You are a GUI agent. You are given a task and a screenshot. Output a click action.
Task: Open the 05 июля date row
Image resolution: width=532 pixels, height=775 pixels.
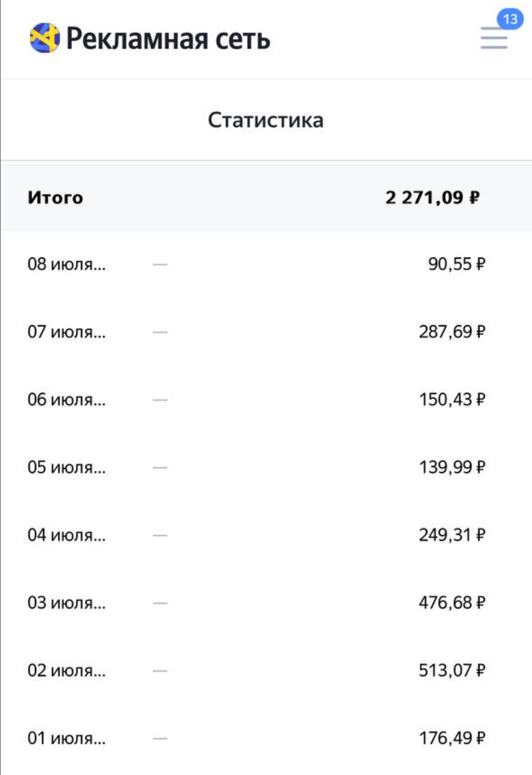(266, 467)
